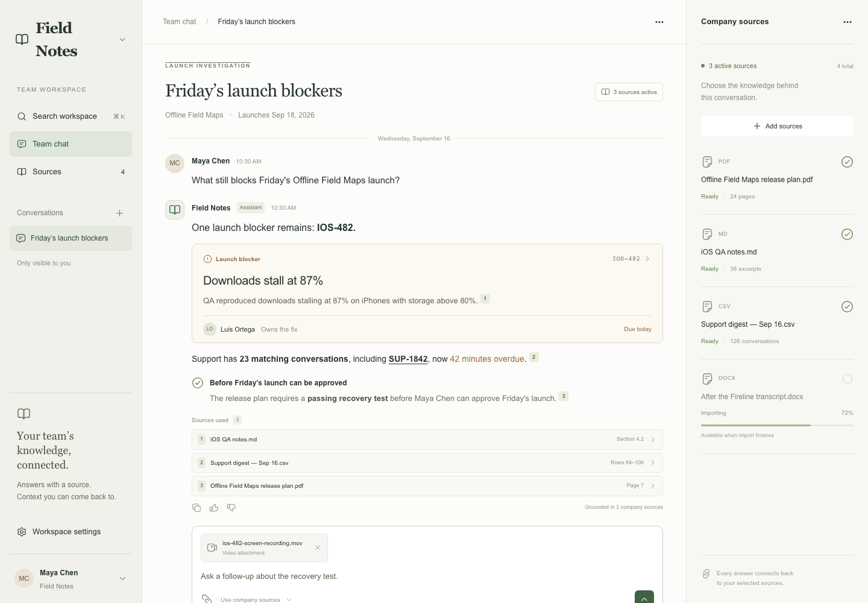Image resolution: width=868 pixels, height=603 pixels.
Task: Send the follow-up message
Action: pyautogui.click(x=644, y=598)
